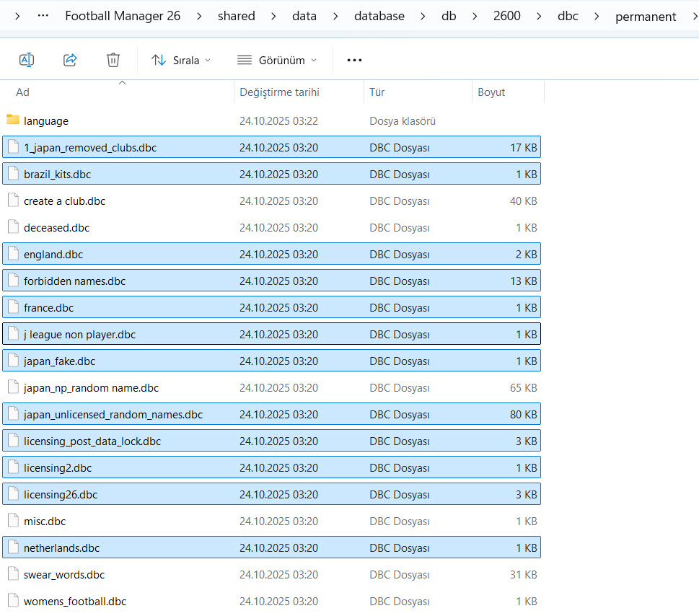Open the Görünüm view dropdown
699x616 pixels.
click(277, 60)
